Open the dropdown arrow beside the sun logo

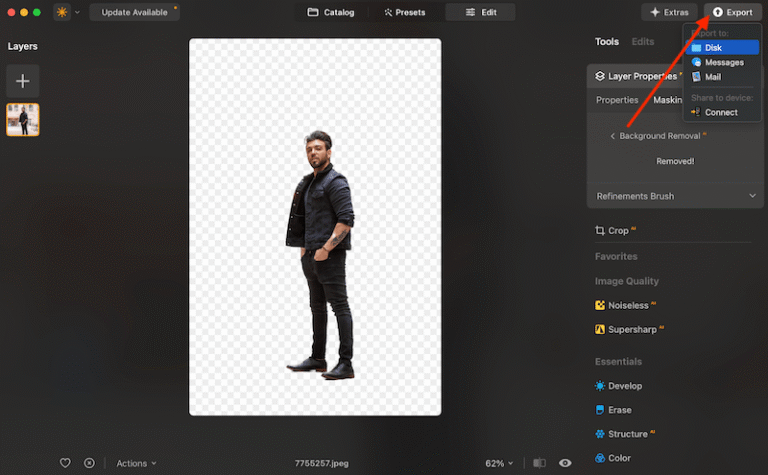pyautogui.click(x=77, y=12)
